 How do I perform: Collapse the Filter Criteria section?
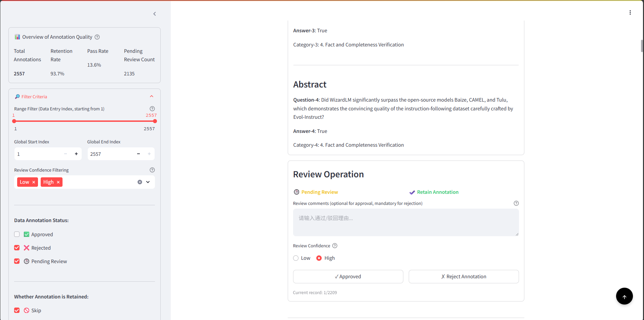click(152, 97)
